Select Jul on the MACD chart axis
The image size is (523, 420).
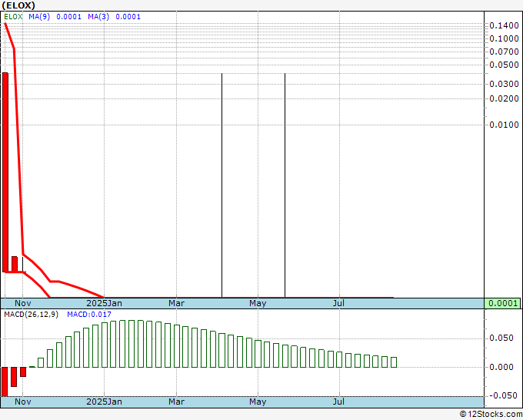click(x=338, y=402)
